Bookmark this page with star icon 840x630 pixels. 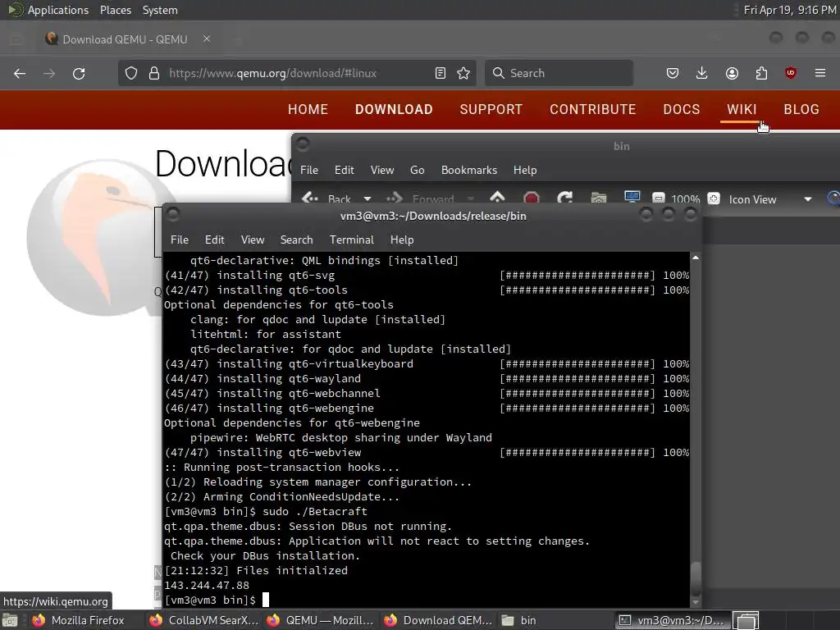[x=464, y=73]
